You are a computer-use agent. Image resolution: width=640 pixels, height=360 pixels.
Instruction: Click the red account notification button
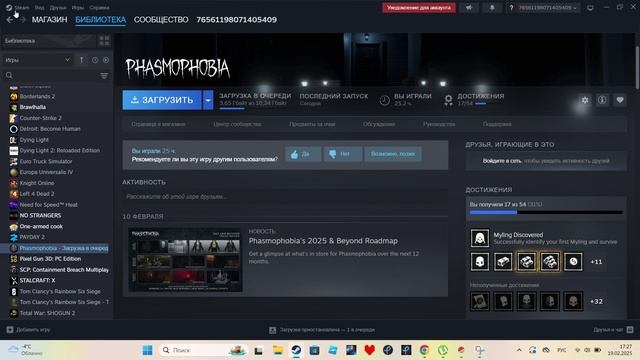click(x=419, y=8)
